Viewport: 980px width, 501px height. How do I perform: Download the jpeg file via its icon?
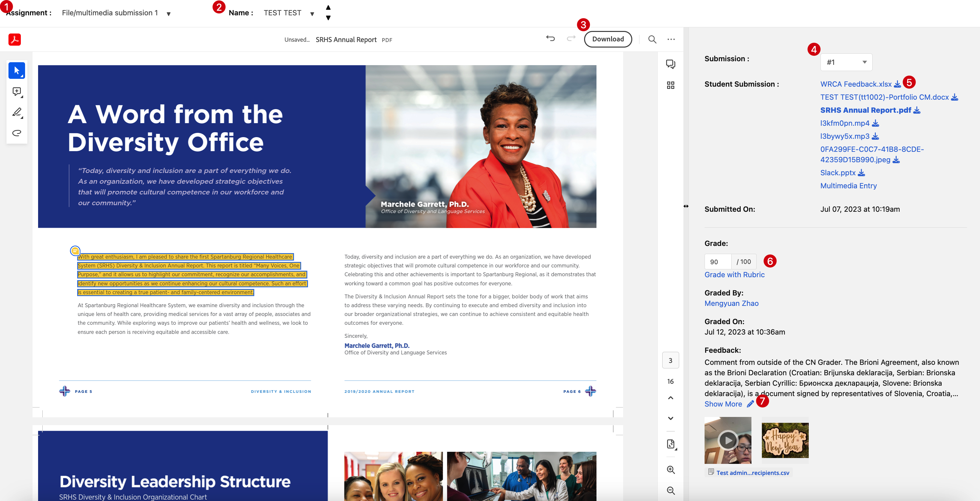click(x=896, y=160)
